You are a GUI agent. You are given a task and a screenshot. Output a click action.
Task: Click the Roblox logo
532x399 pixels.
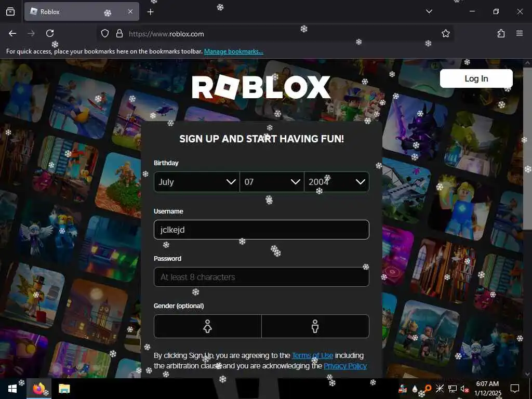261,87
